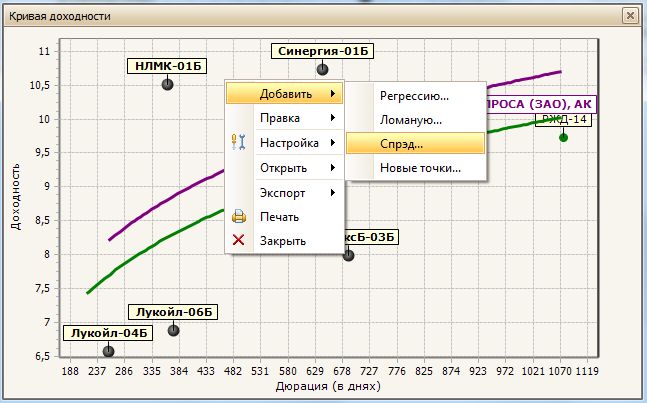This screenshot has width=647, height=403.
Task: Click the Синергия-01Б data point marker
Action: (x=322, y=70)
